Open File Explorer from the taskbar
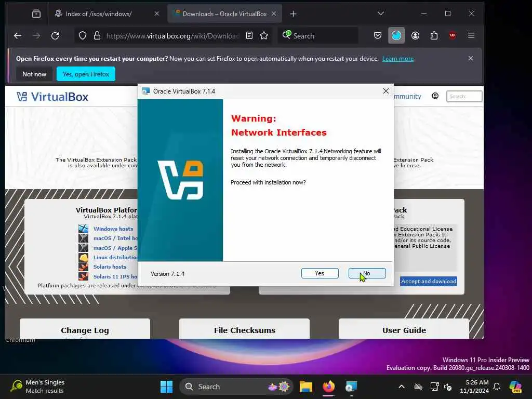 pyautogui.click(x=305, y=387)
